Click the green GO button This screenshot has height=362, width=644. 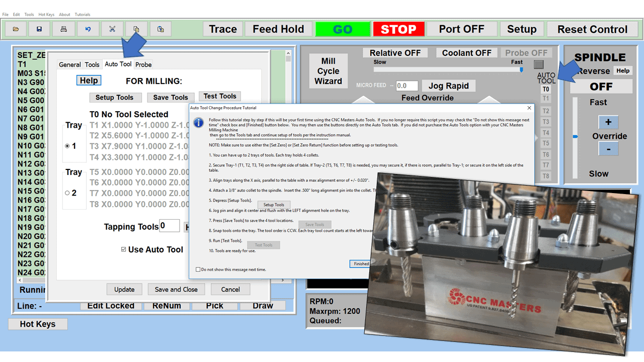343,29
